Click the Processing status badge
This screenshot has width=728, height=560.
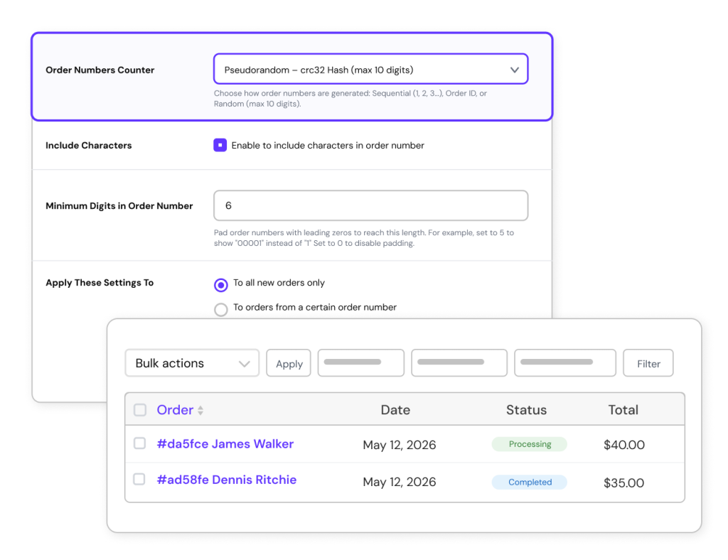click(x=529, y=444)
